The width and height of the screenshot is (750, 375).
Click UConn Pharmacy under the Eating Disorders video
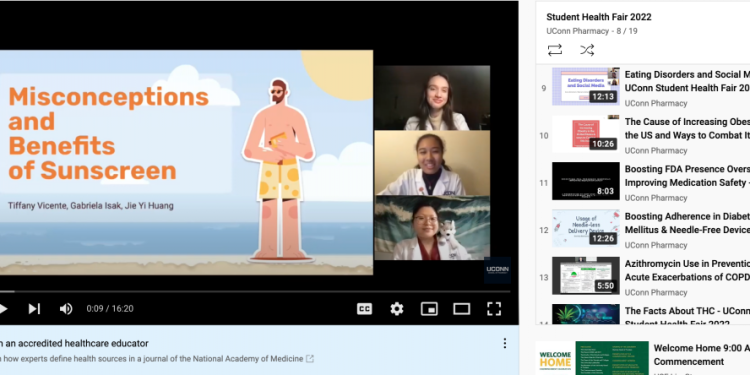tap(656, 103)
